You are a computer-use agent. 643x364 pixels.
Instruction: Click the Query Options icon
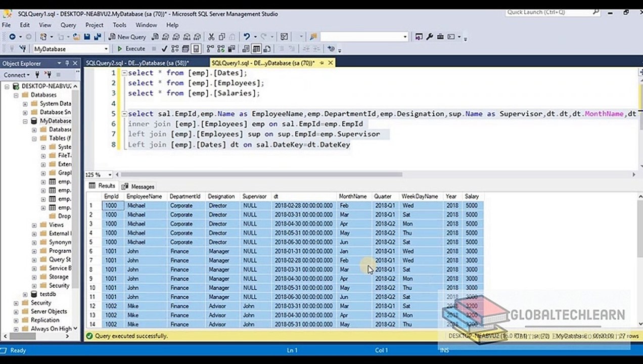click(186, 49)
